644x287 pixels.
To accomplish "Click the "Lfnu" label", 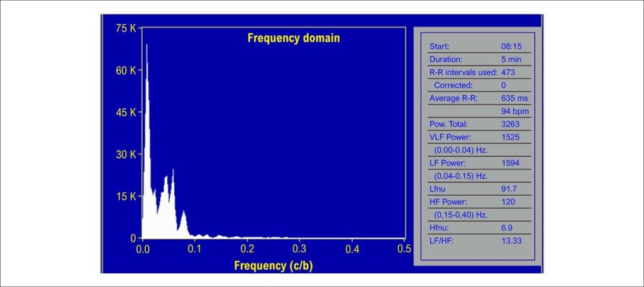I will 437,189.
